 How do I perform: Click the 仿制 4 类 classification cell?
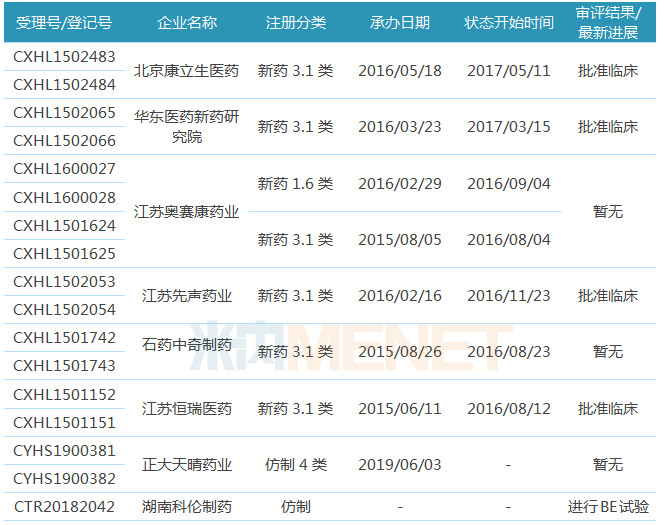[x=296, y=465]
